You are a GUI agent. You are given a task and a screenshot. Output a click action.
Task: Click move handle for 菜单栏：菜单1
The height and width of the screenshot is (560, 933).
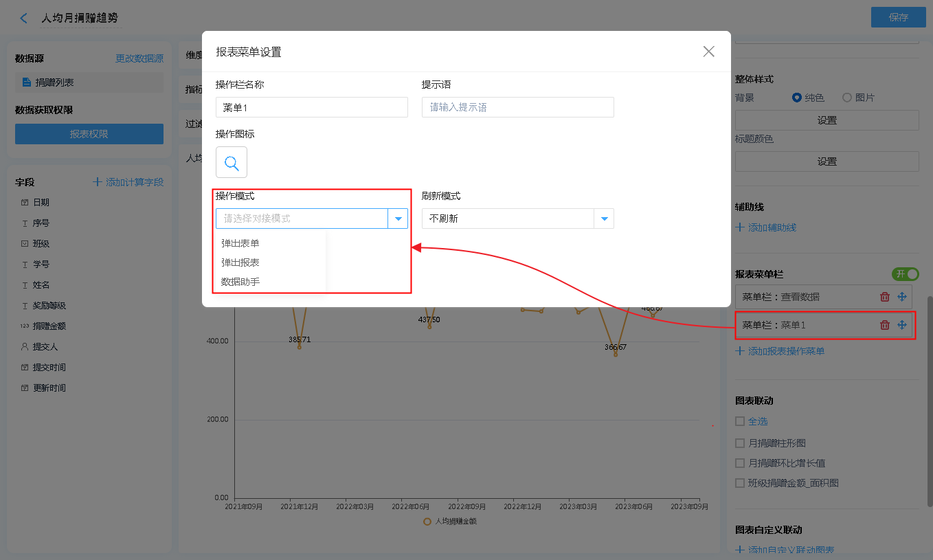pyautogui.click(x=902, y=325)
